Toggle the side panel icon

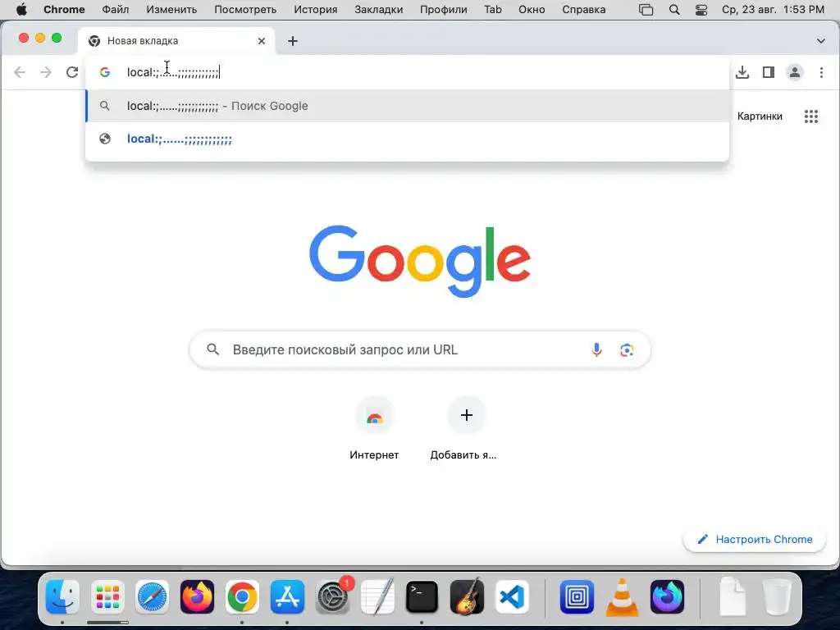point(768,72)
